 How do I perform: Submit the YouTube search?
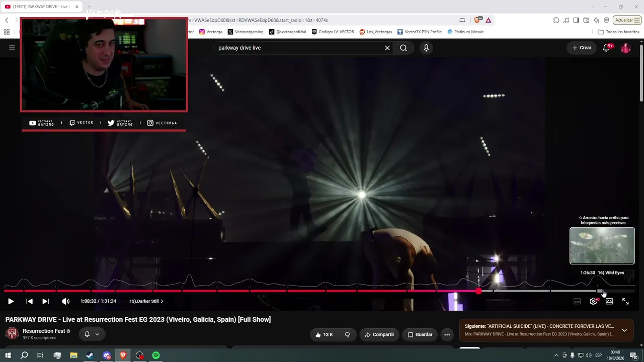pos(404,48)
